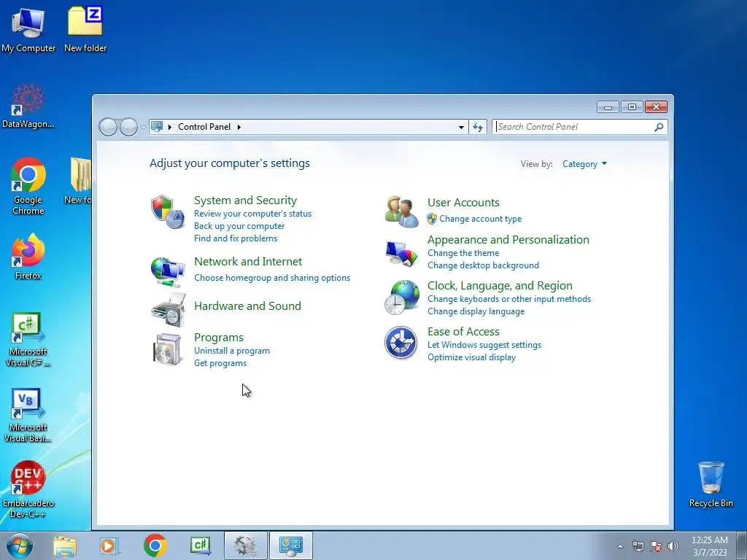Switch to the gear app in taskbar

pyautogui.click(x=246, y=545)
